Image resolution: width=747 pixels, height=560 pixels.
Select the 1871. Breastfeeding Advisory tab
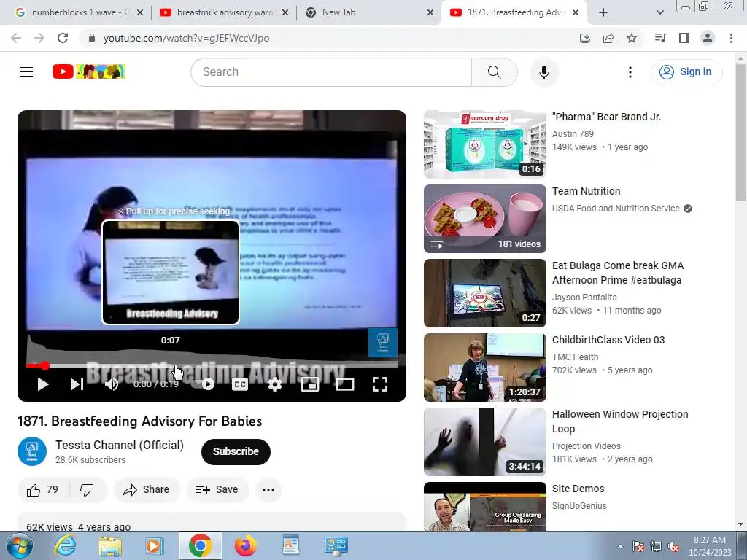click(514, 12)
